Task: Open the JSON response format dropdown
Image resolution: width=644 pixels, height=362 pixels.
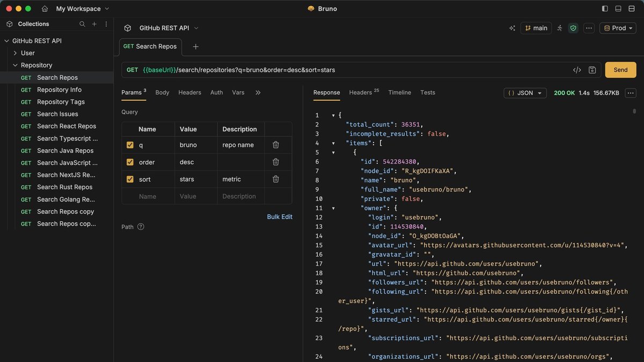Action: click(525, 93)
